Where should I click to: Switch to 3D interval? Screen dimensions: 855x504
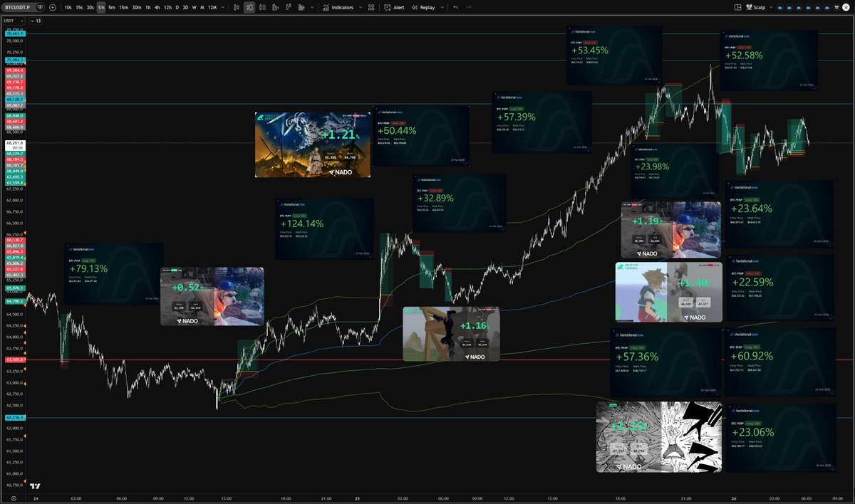(x=185, y=7)
